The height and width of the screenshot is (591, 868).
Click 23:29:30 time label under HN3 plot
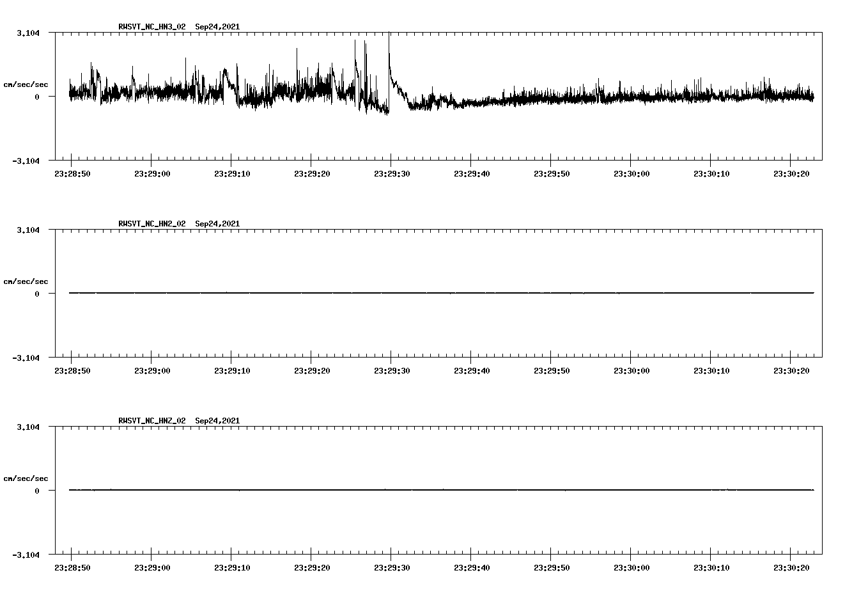point(391,173)
